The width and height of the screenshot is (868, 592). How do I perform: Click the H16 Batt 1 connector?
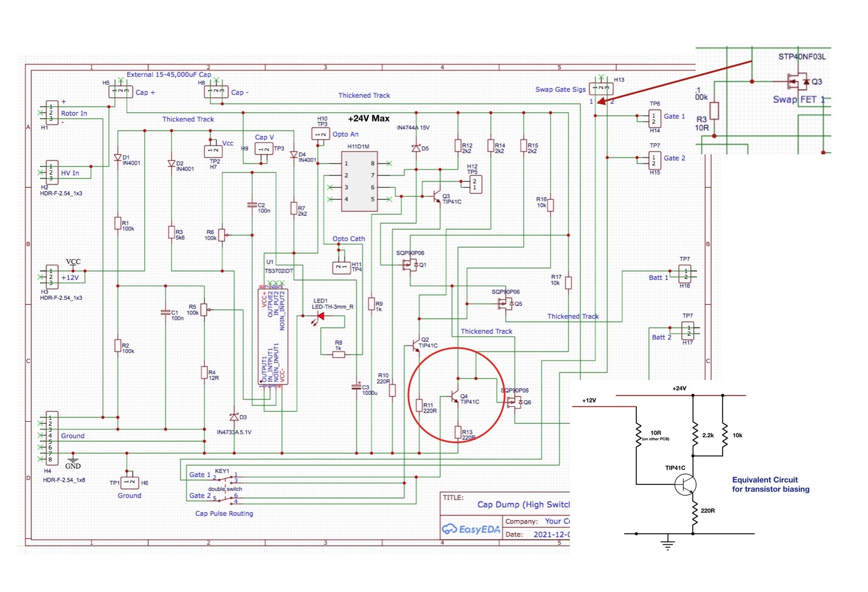click(685, 273)
